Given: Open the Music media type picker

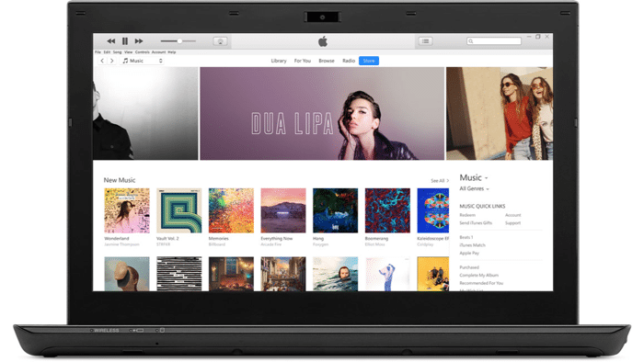Looking at the screenshot, I should [x=142, y=61].
